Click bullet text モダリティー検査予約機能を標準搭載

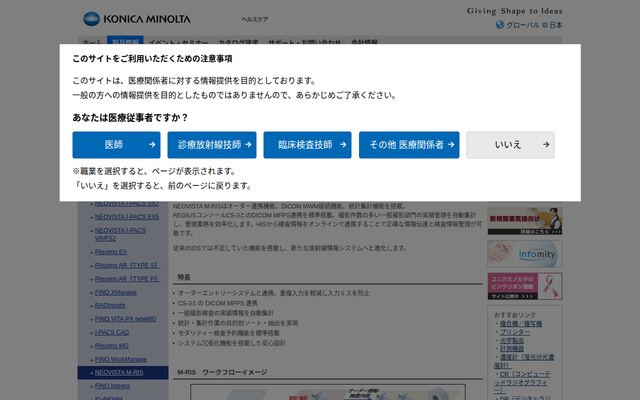pyautogui.click(x=229, y=333)
